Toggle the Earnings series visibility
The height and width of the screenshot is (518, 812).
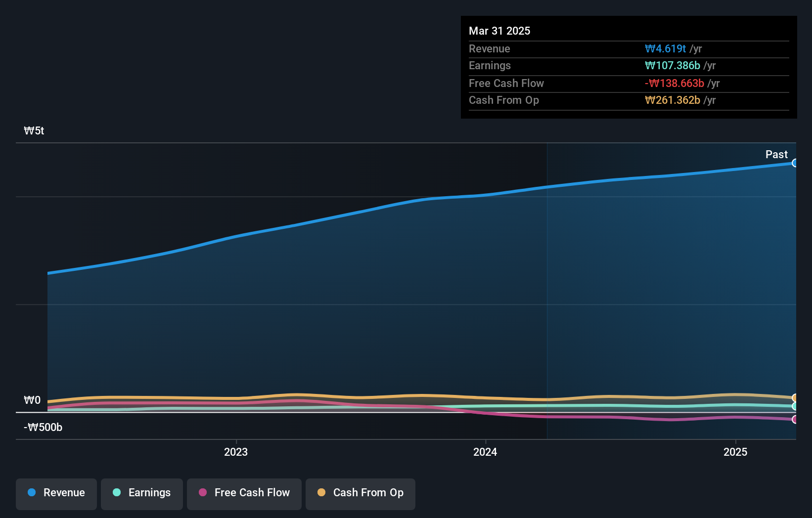[141, 493]
